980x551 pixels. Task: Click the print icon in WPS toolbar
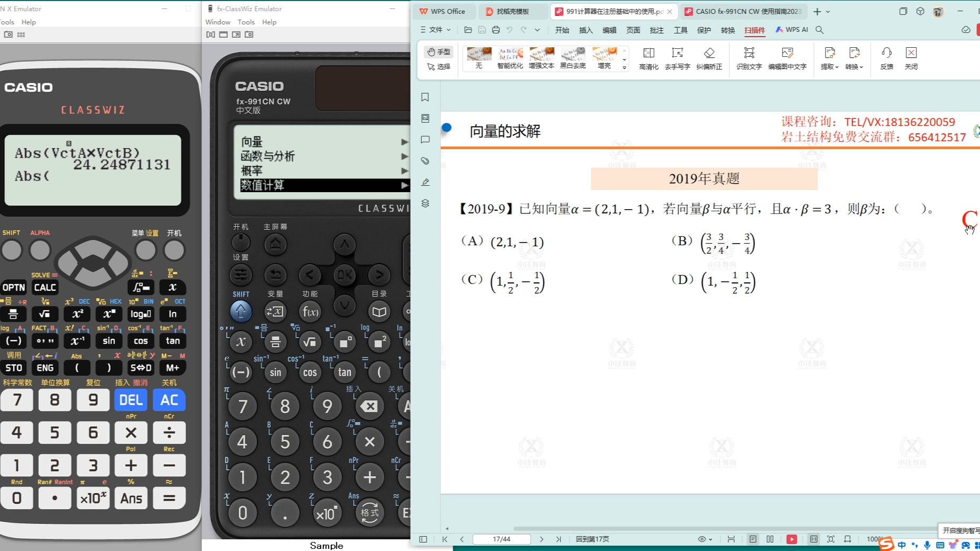(x=496, y=30)
